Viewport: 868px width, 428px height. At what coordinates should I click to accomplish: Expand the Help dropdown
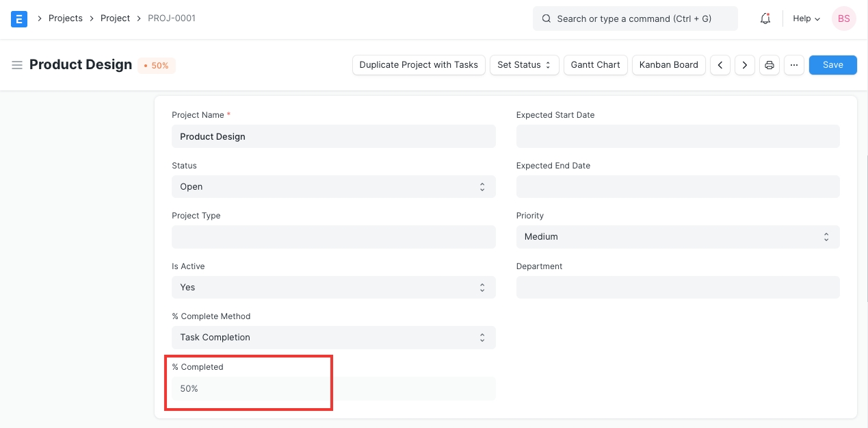[806, 18]
